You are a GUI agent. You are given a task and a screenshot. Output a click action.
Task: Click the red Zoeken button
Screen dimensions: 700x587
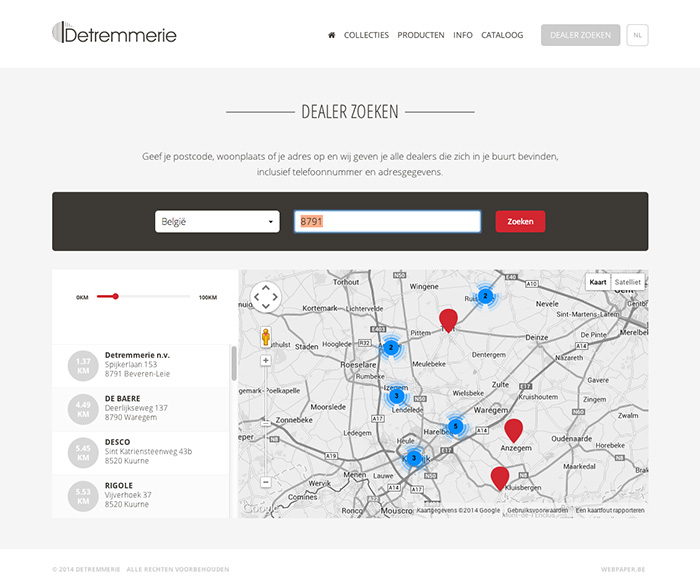520,221
